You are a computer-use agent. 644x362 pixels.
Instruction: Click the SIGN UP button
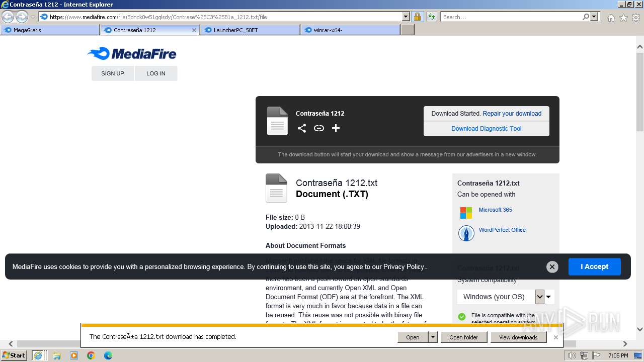113,73
